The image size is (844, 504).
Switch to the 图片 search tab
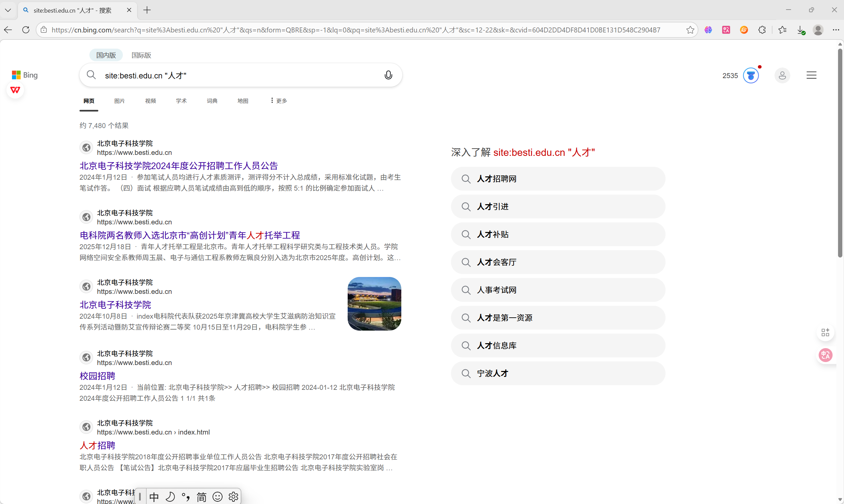pyautogui.click(x=120, y=101)
